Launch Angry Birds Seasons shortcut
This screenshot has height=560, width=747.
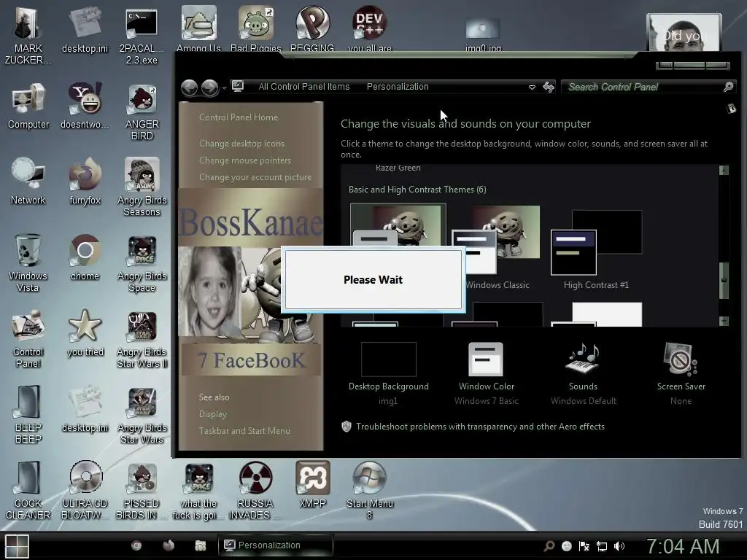point(142,187)
